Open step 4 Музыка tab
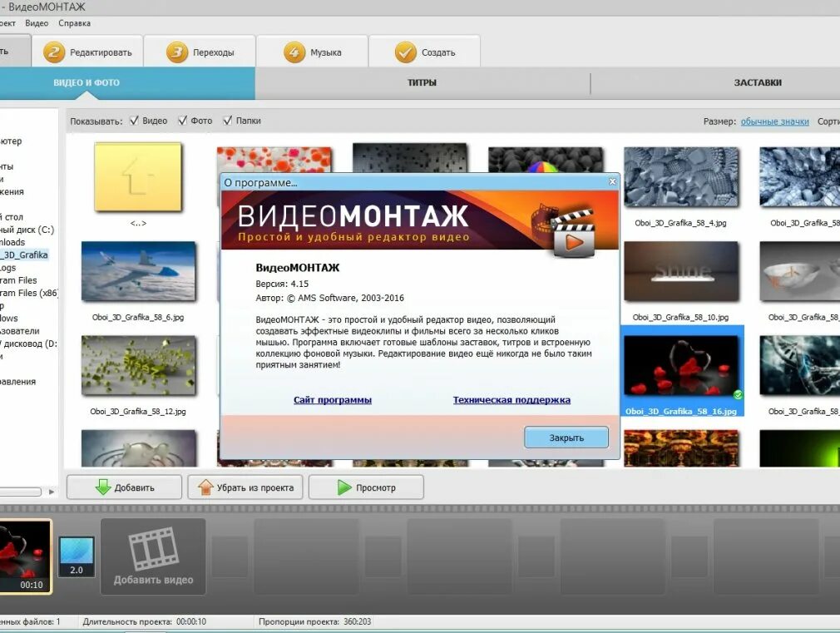This screenshot has height=633, width=840. point(313,52)
